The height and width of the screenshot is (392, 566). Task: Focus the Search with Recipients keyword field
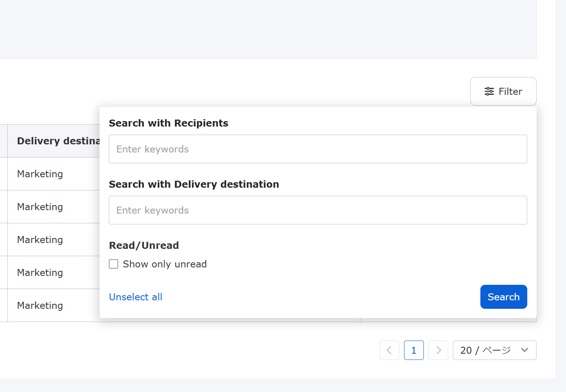pyautogui.click(x=318, y=149)
